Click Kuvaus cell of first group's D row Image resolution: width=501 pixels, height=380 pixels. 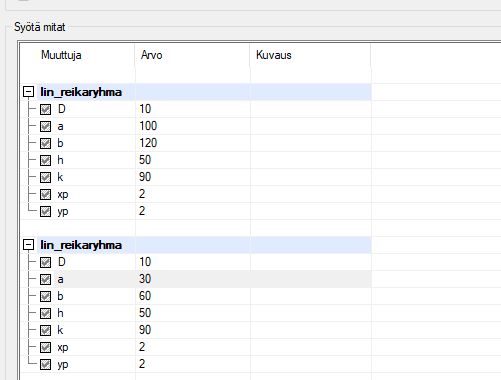pos(311,109)
